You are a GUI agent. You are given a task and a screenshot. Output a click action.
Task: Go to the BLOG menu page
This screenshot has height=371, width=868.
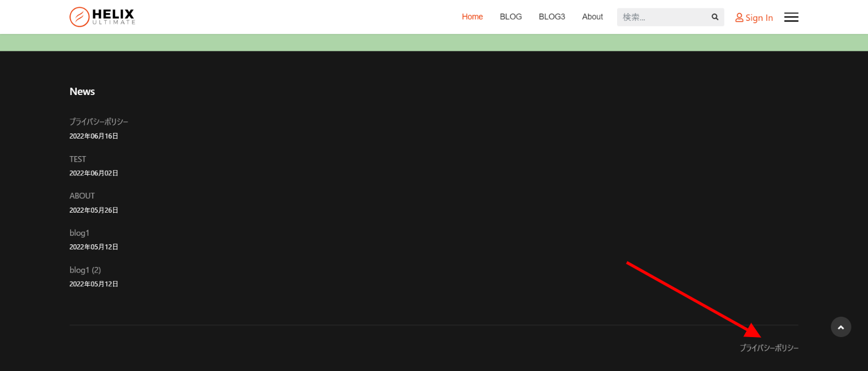click(x=510, y=17)
